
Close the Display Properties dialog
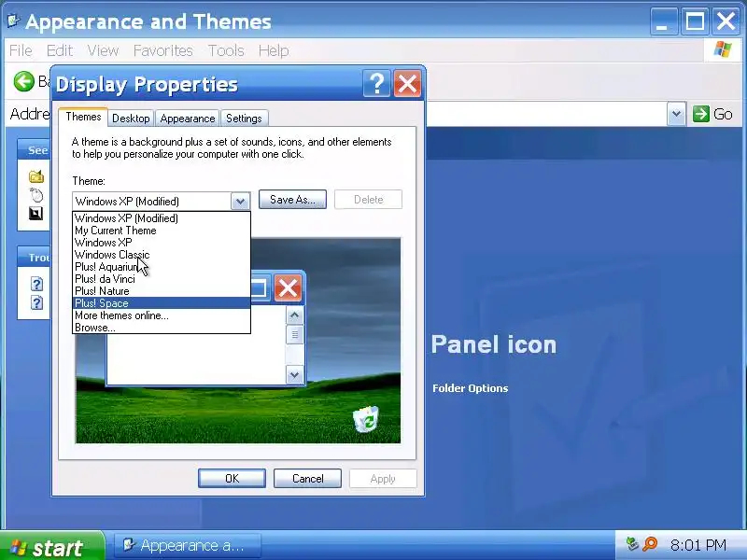(407, 84)
